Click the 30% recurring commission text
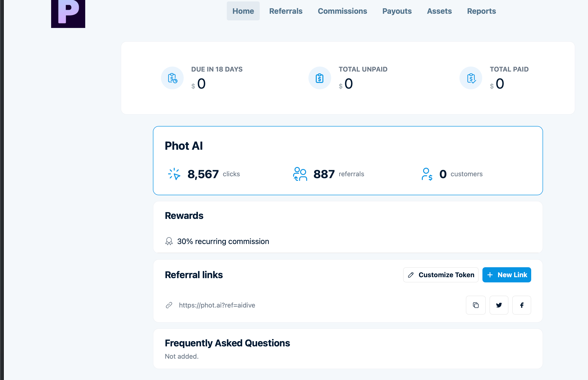The image size is (588, 380). coord(223,241)
